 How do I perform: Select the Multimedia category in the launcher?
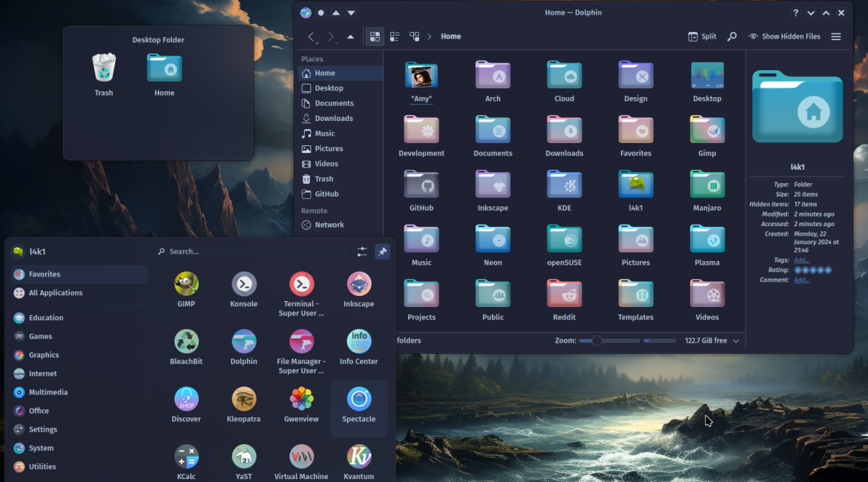48,392
